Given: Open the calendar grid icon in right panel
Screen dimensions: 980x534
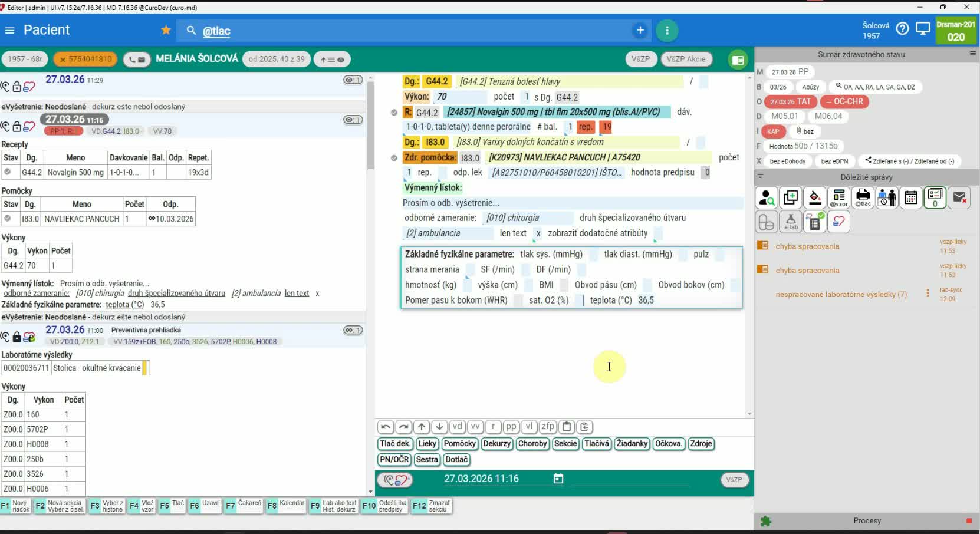Looking at the screenshot, I should tap(911, 198).
